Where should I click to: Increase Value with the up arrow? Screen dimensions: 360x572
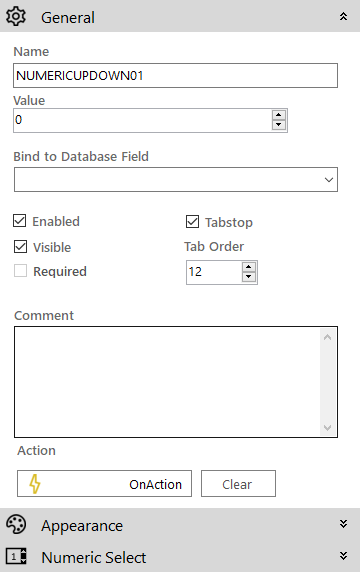[x=279, y=115]
